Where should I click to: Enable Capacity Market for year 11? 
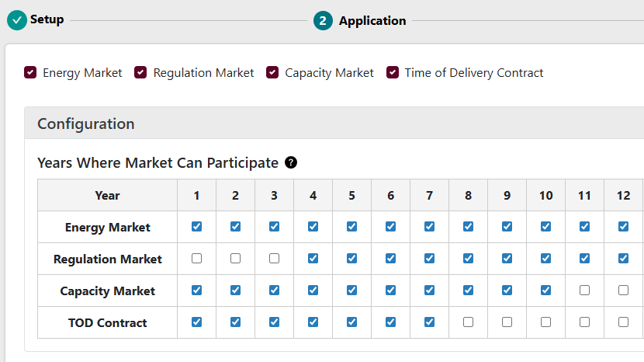[584, 291]
